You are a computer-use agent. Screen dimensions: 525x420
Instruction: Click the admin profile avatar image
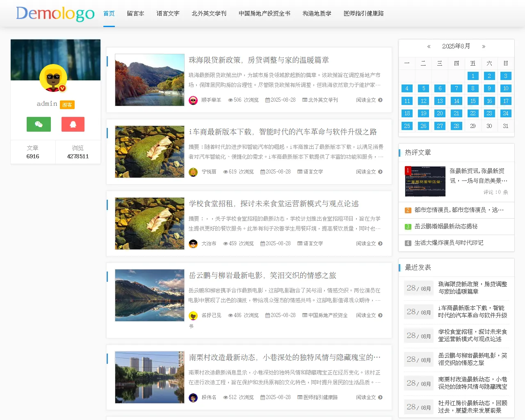pos(53,78)
